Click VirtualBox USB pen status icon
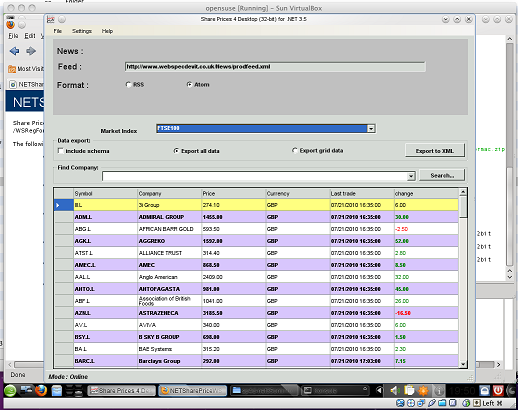This screenshot has height=410, width=518. (432, 403)
